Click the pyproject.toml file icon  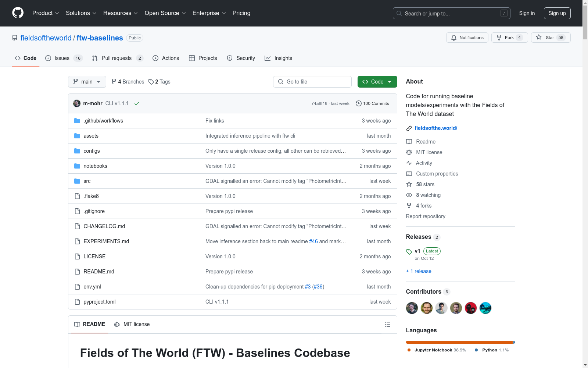[77, 302]
